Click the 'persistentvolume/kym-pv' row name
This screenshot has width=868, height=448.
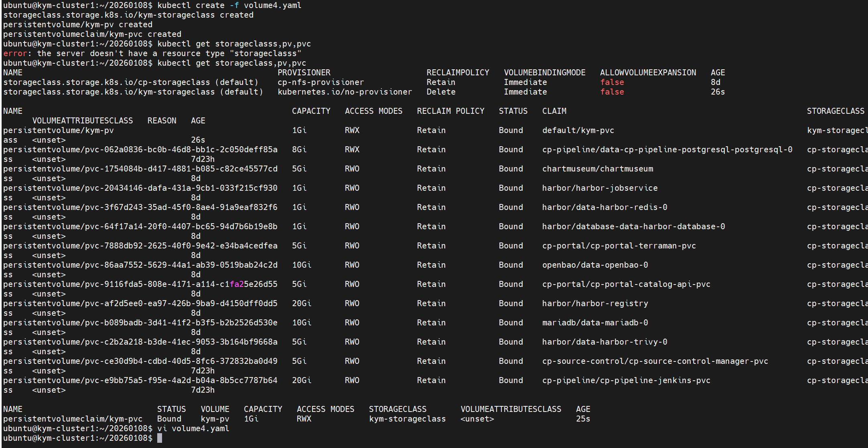[x=58, y=130]
